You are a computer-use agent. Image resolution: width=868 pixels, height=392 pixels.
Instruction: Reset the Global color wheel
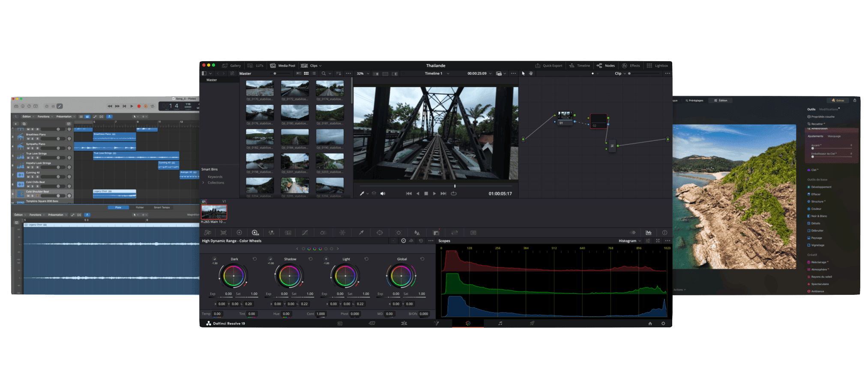click(x=422, y=259)
